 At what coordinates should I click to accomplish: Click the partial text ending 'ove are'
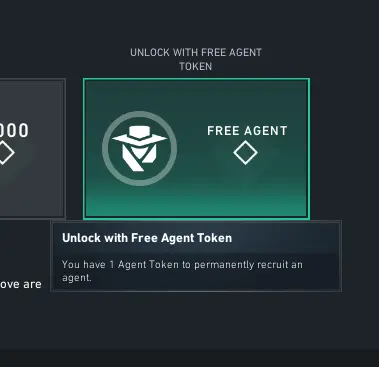click(21, 284)
